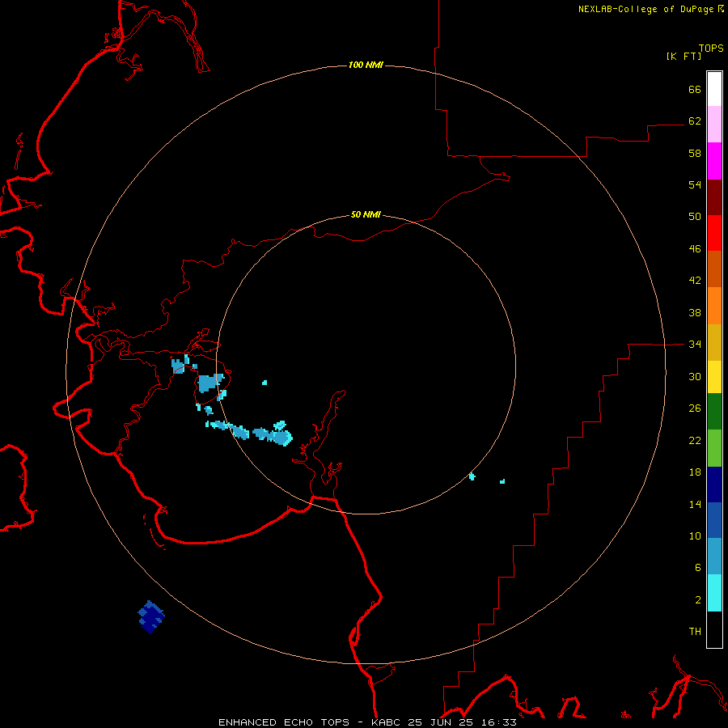Click the legend value "18"

pos(695,472)
